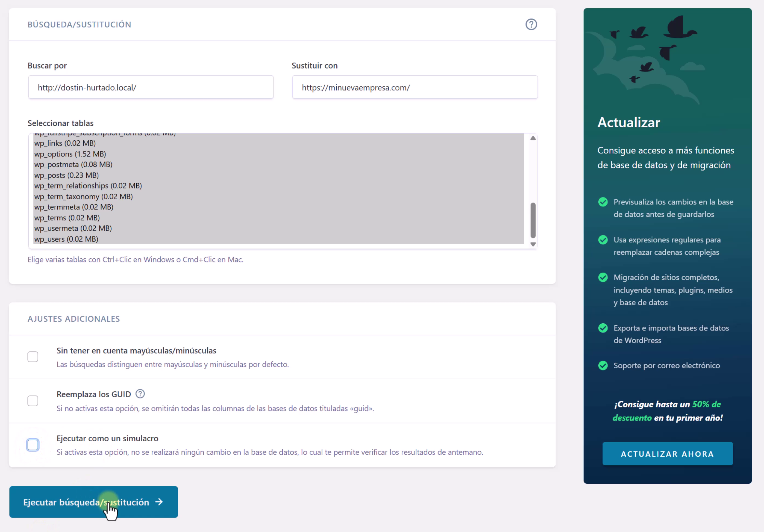Click the Buscar por input field
The image size is (764, 532).
click(150, 87)
